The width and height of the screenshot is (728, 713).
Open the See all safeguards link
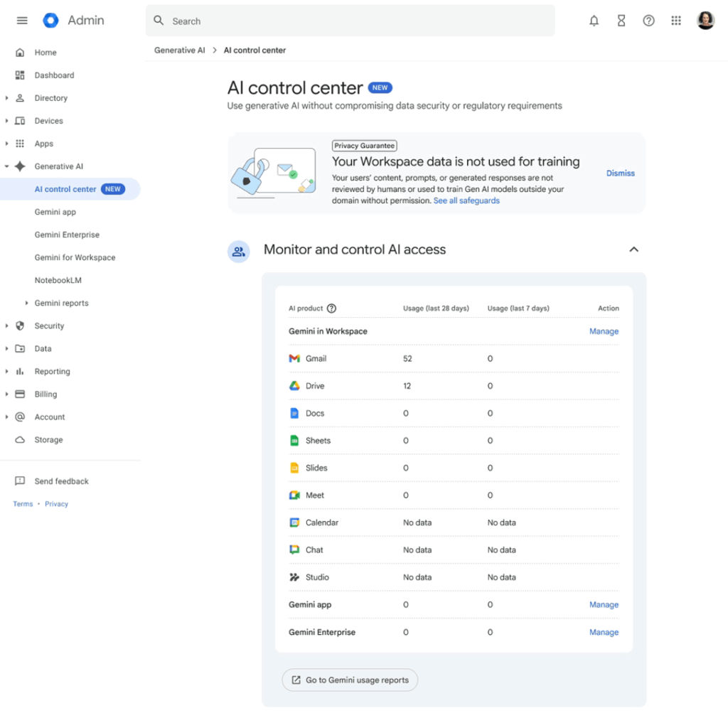coord(466,200)
